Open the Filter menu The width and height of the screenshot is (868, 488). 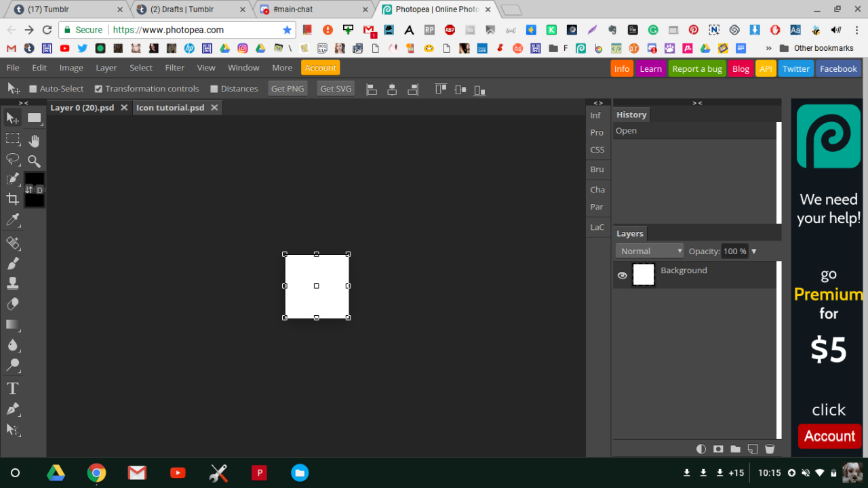pos(174,67)
